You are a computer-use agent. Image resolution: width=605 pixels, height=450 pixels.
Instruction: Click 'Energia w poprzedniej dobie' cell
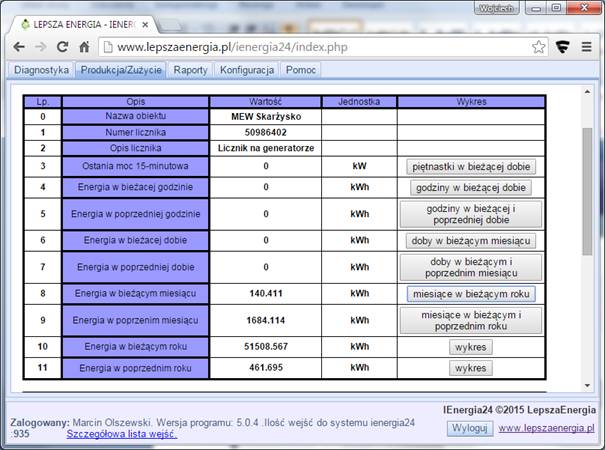(135, 267)
